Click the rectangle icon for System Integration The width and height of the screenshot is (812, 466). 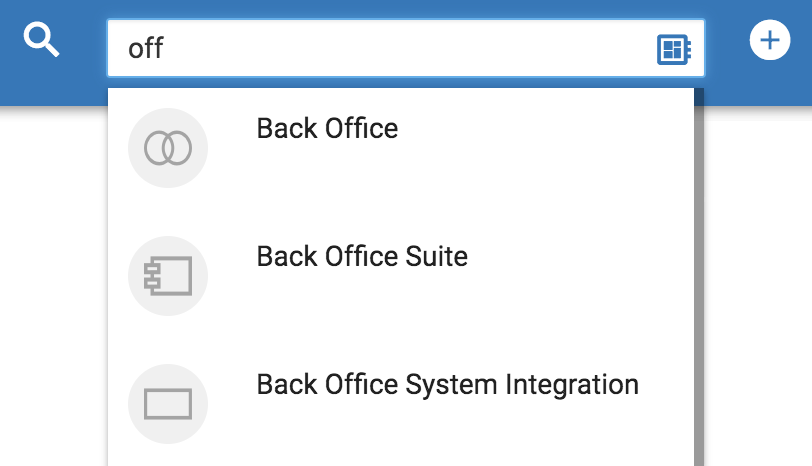[168, 404]
